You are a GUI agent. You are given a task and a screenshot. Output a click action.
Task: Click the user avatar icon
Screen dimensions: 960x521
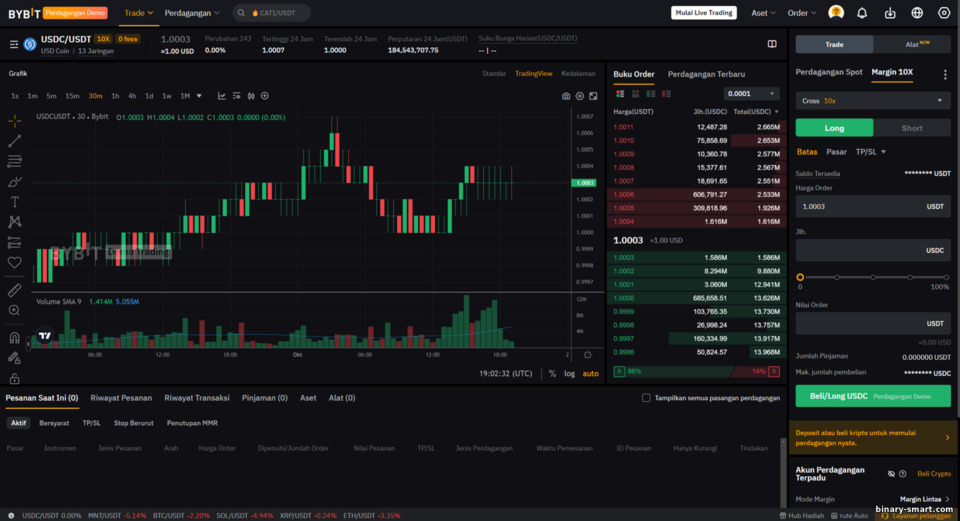tap(836, 13)
